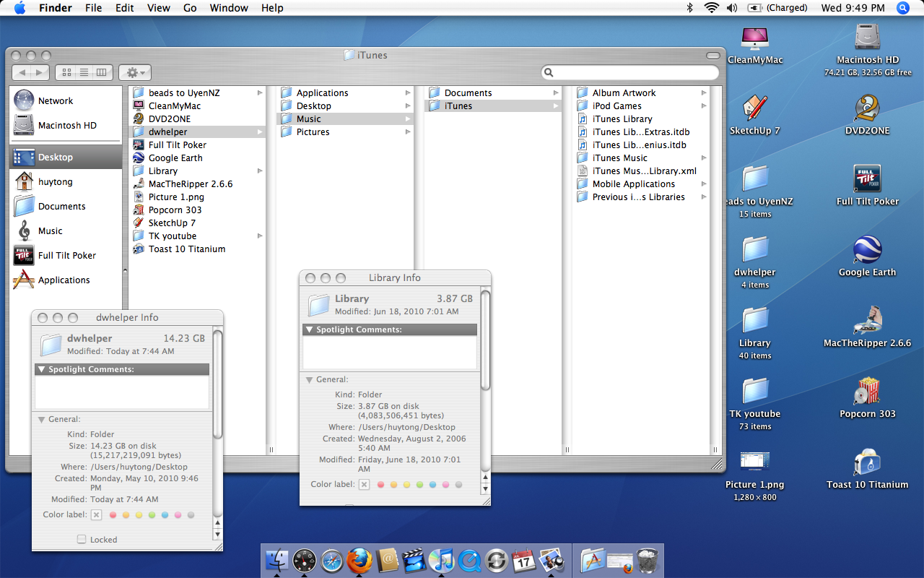
Task: Select Full Tilt Poker desktop icon
Action: pos(867,178)
